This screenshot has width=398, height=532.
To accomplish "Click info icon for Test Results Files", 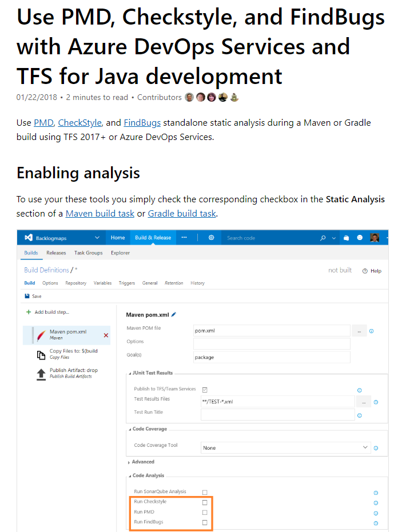I will 376,402.
